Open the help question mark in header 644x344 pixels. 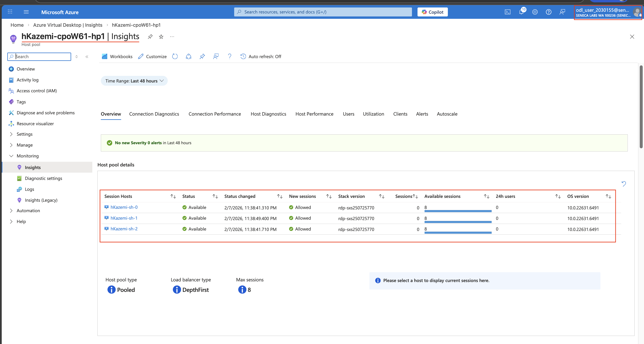pos(548,12)
